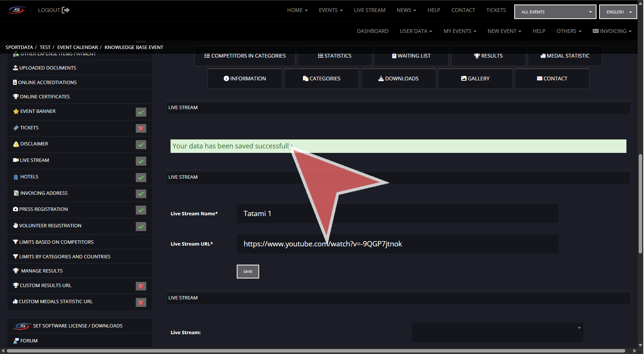The width and height of the screenshot is (644, 354).
Task: Click the warning triangle icon beside Disclaimer
Action: 16,144
